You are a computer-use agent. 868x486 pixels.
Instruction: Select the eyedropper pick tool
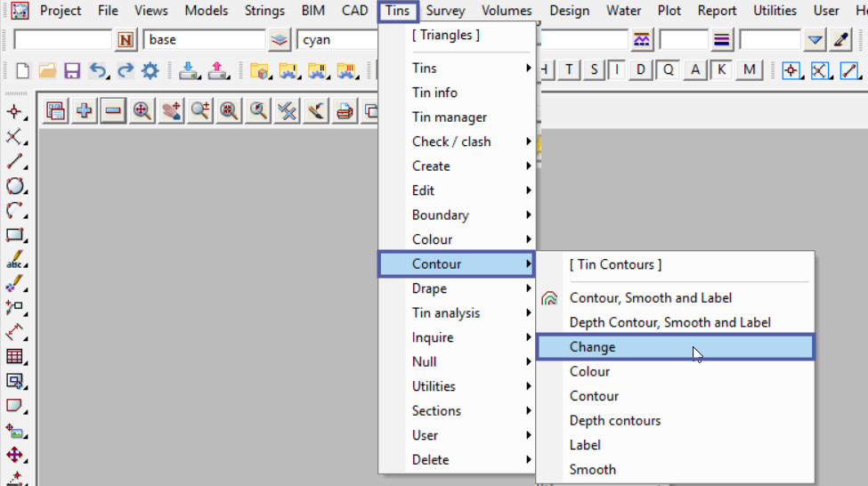click(840, 40)
